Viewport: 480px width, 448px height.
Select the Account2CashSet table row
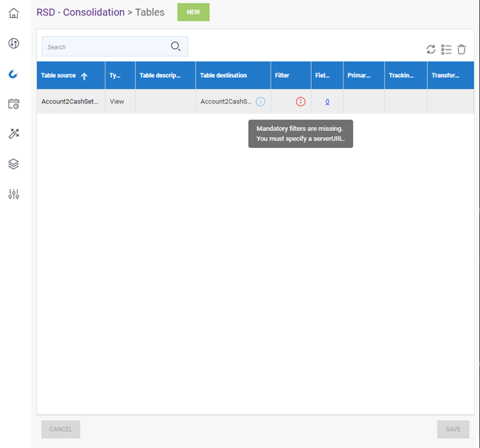pos(70,102)
